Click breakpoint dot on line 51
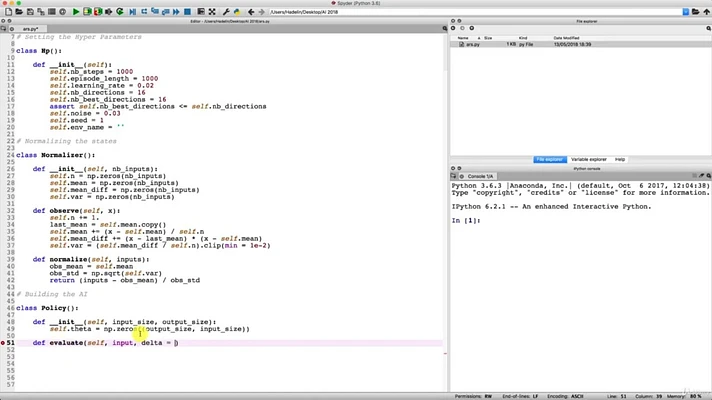 click(x=3, y=343)
